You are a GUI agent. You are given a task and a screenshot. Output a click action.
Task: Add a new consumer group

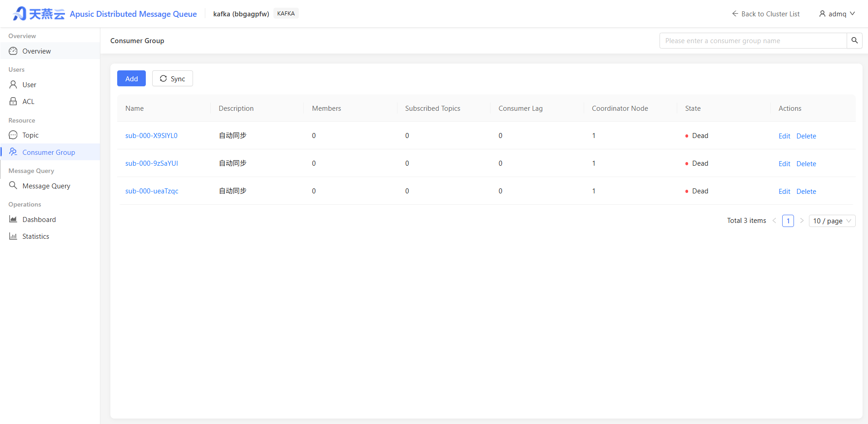pyautogui.click(x=131, y=78)
